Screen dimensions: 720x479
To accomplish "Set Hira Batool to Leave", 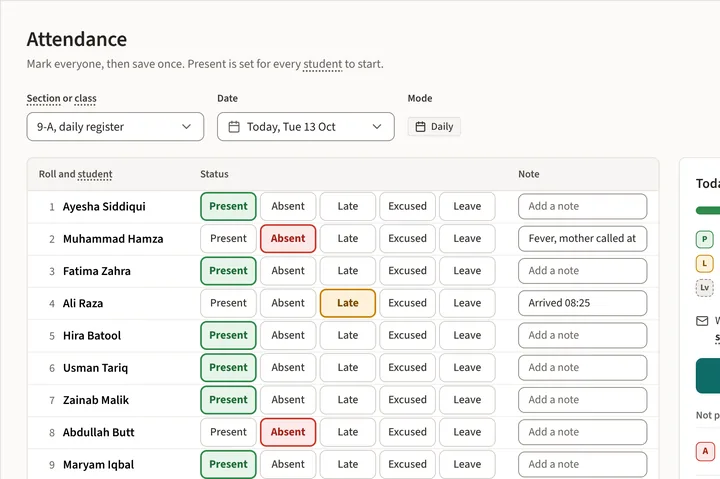I will pos(467,335).
